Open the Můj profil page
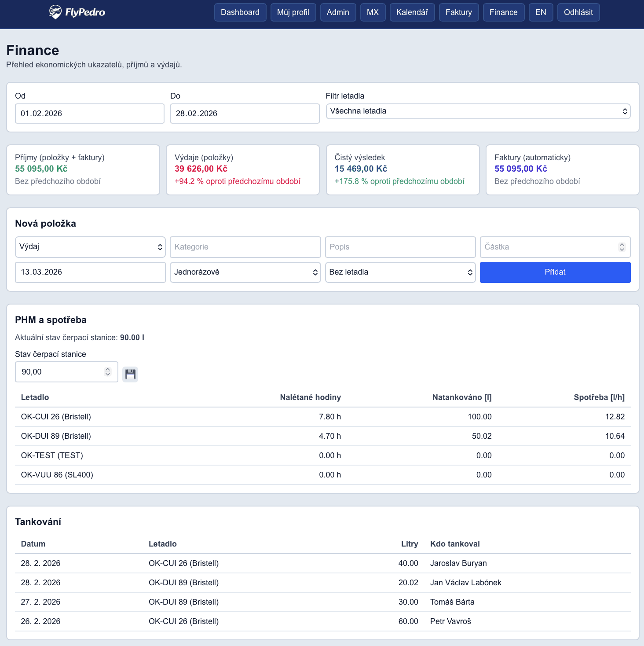644x646 pixels. click(x=293, y=12)
